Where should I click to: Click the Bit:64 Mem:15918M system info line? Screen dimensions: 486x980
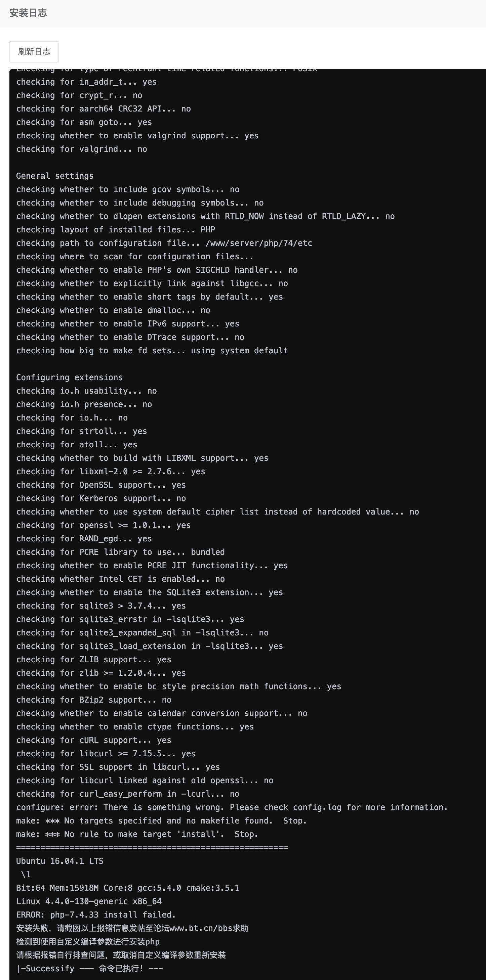(x=127, y=888)
